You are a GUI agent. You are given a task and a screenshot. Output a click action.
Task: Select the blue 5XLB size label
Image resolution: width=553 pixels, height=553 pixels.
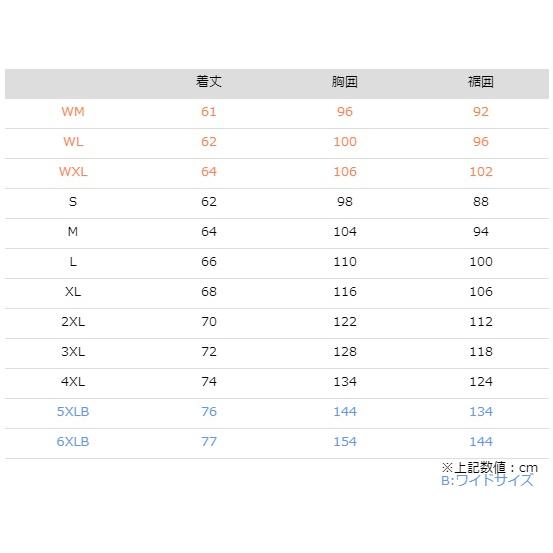click(x=73, y=412)
